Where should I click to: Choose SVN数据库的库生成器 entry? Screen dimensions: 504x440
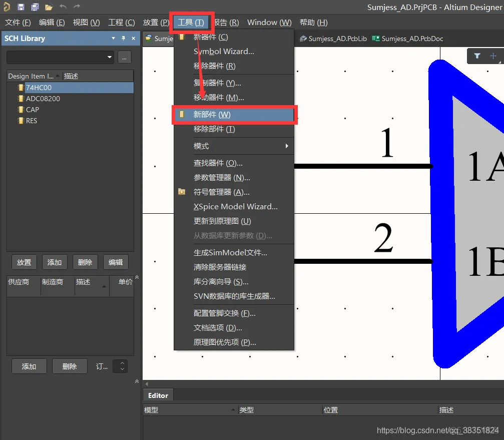coord(234,296)
